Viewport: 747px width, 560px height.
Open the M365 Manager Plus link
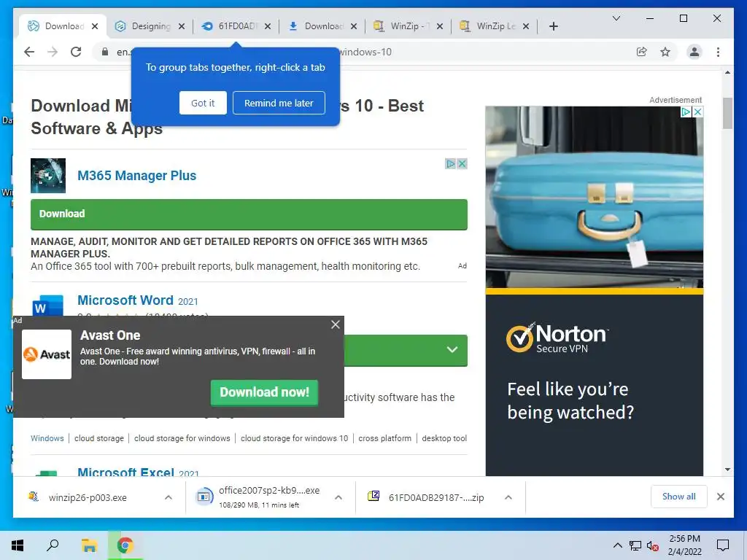click(x=136, y=176)
